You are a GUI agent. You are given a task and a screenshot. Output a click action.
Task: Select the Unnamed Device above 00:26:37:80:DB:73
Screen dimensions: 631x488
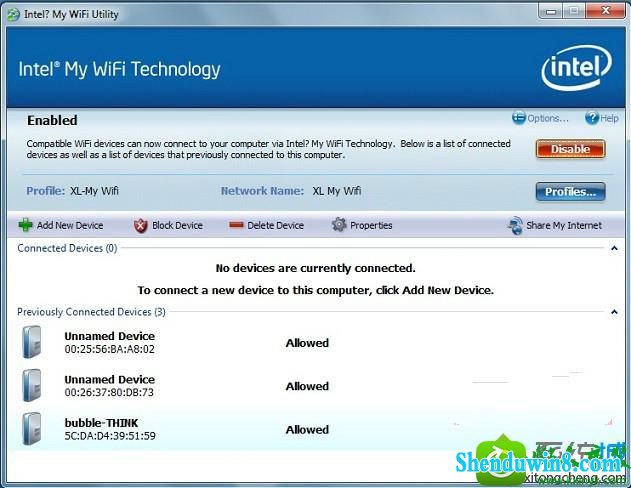click(x=109, y=379)
